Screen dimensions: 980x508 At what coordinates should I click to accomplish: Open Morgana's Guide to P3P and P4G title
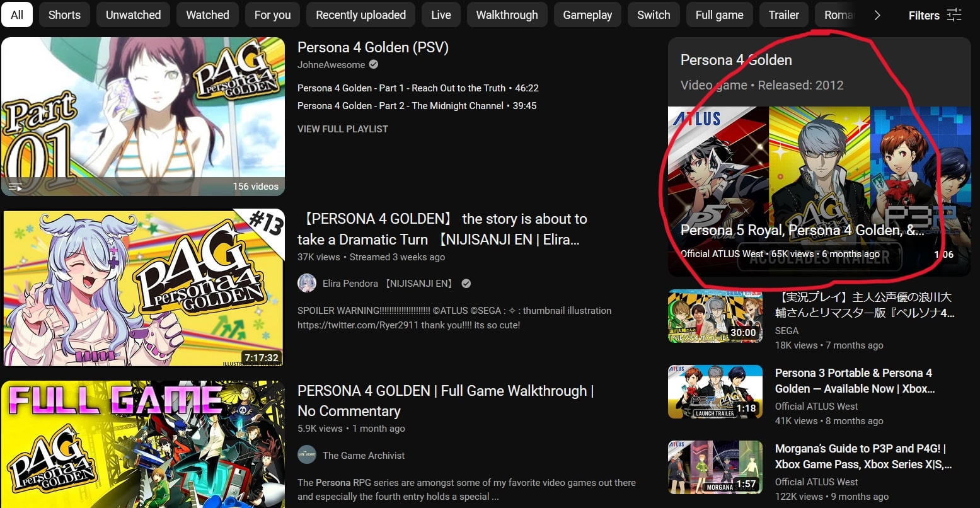tap(863, 456)
